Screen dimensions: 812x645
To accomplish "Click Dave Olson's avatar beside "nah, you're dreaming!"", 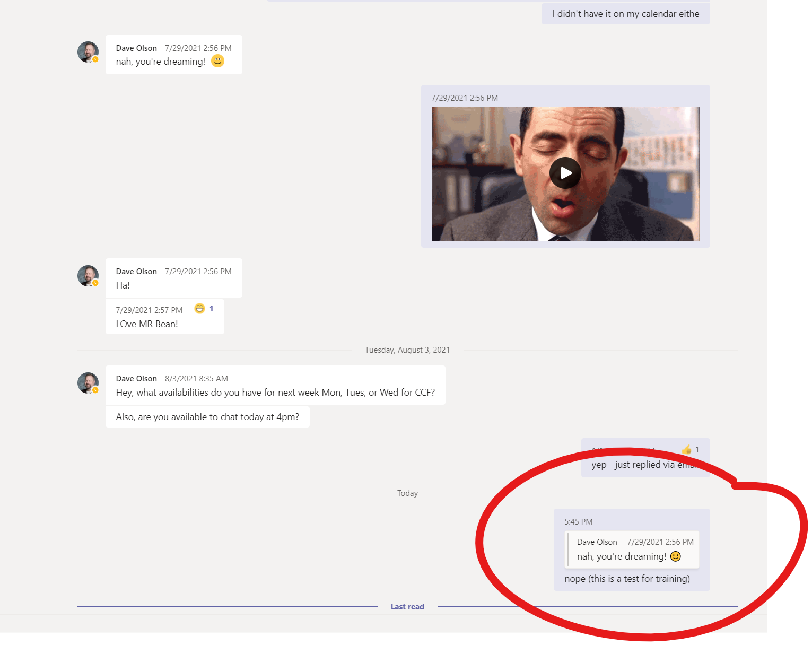I will click(x=88, y=52).
